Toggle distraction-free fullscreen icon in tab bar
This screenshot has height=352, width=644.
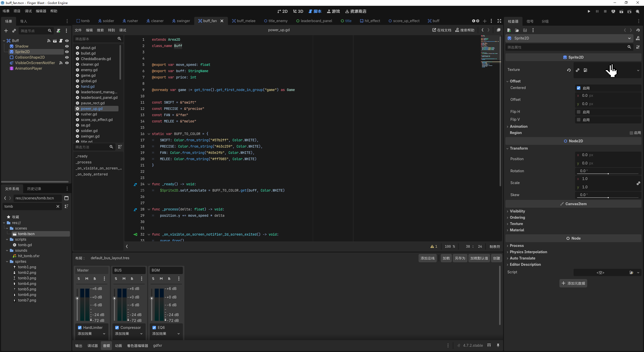pos(499,21)
